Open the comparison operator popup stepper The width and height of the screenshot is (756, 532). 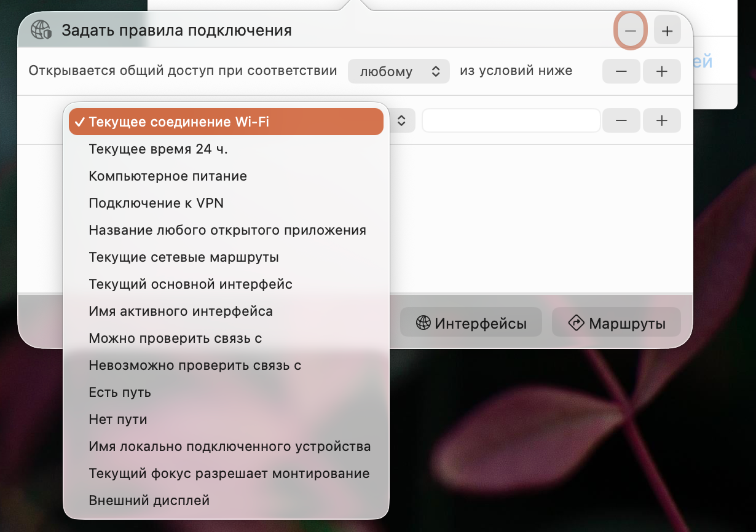[x=401, y=121]
